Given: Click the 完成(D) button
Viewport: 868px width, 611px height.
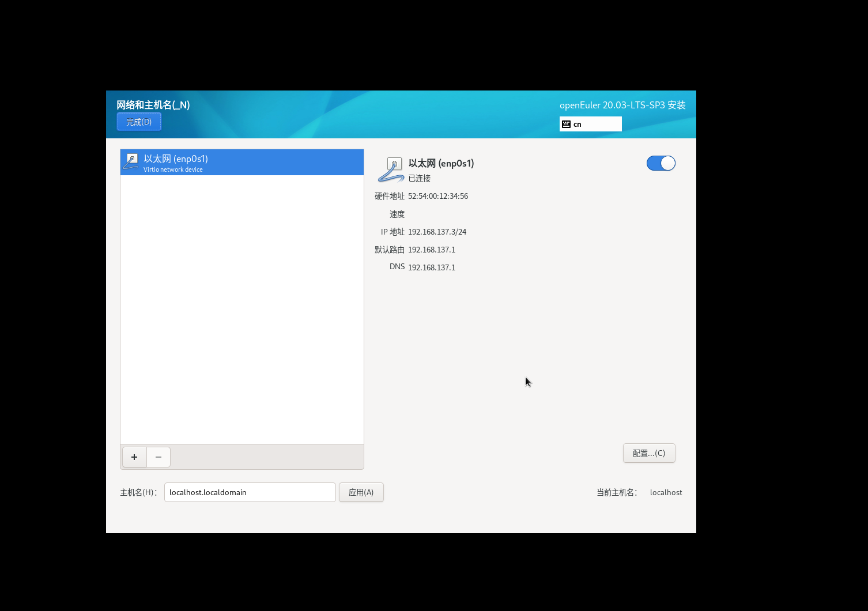Looking at the screenshot, I should (x=138, y=121).
